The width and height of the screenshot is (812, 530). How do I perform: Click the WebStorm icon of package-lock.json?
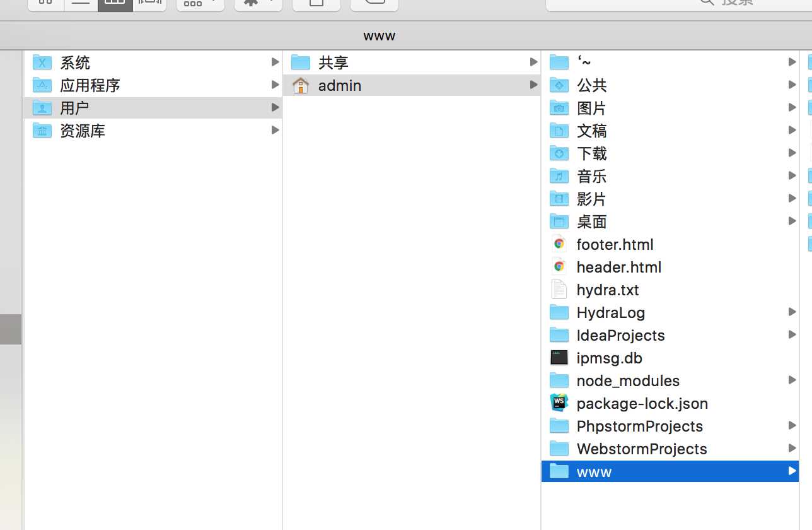[559, 403]
